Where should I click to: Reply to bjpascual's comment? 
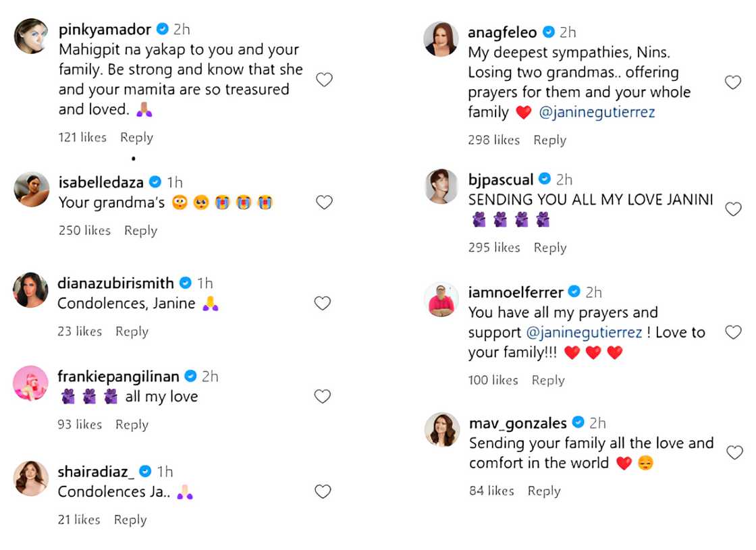549,247
